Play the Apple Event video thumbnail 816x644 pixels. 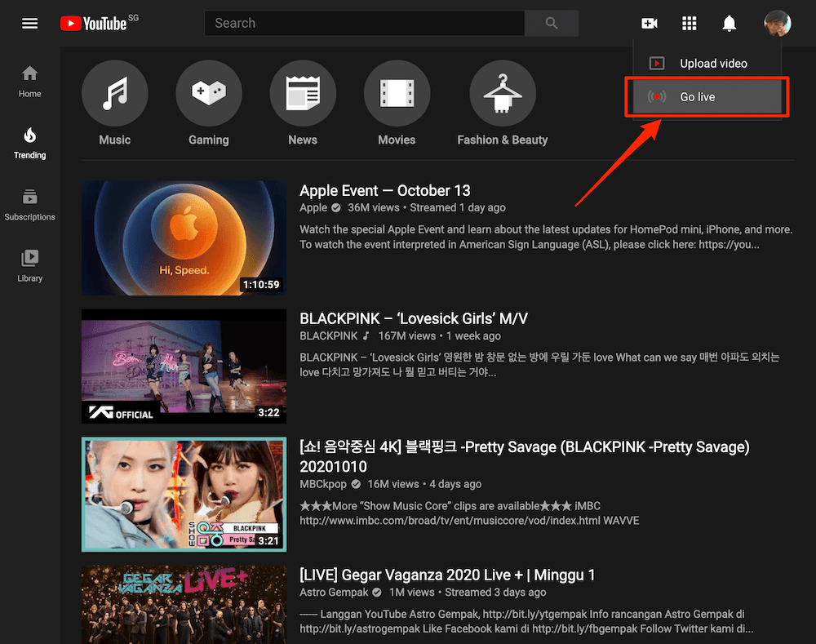pos(184,238)
